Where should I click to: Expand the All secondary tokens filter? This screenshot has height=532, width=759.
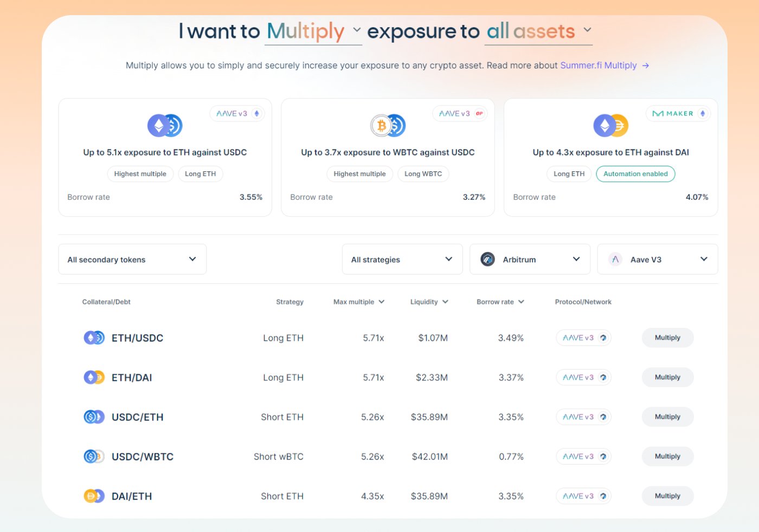coord(132,259)
